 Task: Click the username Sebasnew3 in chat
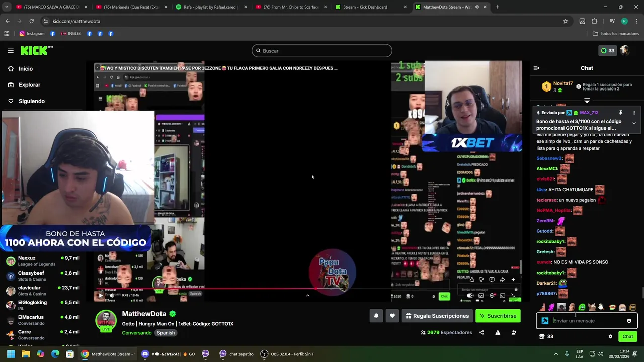click(x=549, y=158)
